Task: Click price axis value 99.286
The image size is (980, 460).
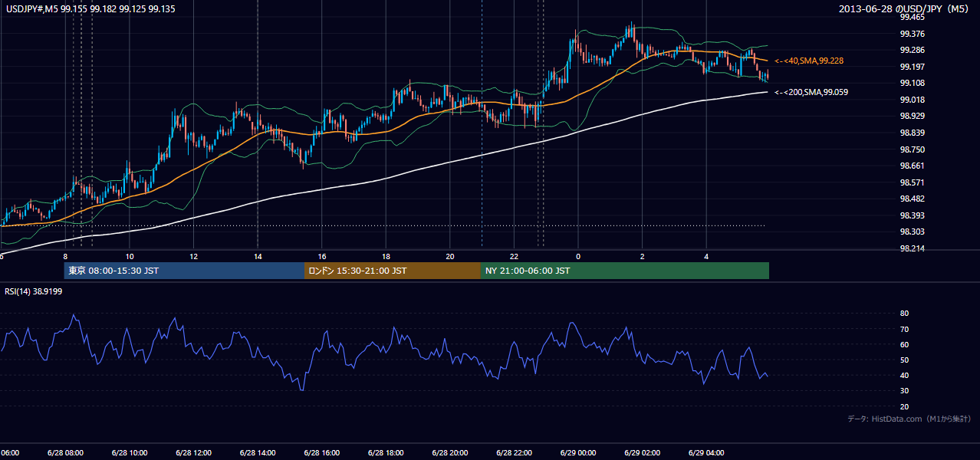Action: coord(912,51)
